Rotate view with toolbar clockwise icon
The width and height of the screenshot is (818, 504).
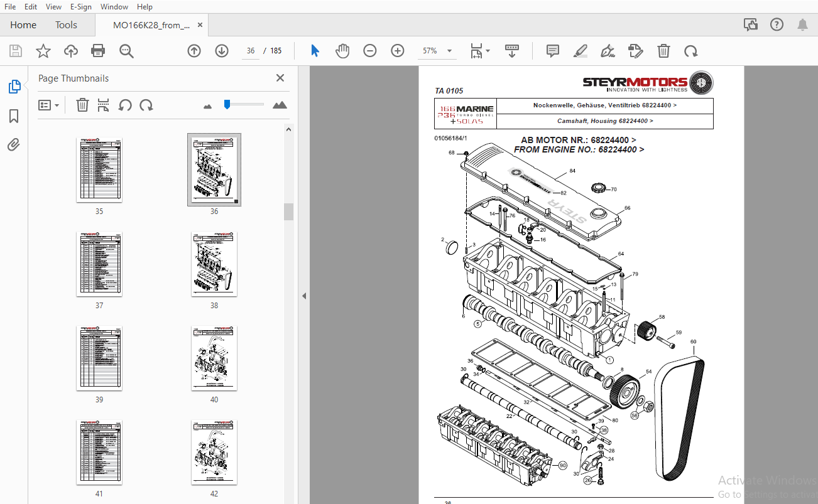click(x=691, y=51)
